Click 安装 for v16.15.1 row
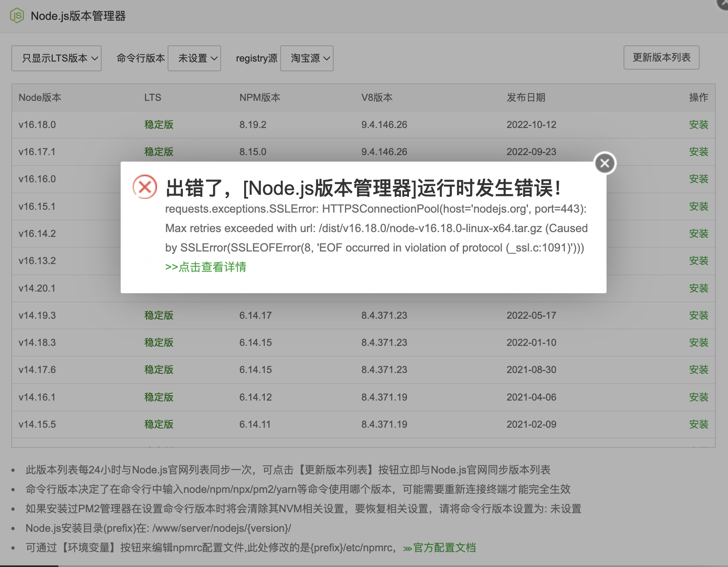 698,207
